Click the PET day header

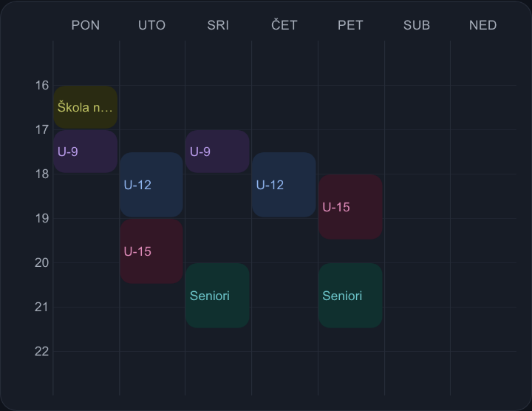pyautogui.click(x=350, y=25)
